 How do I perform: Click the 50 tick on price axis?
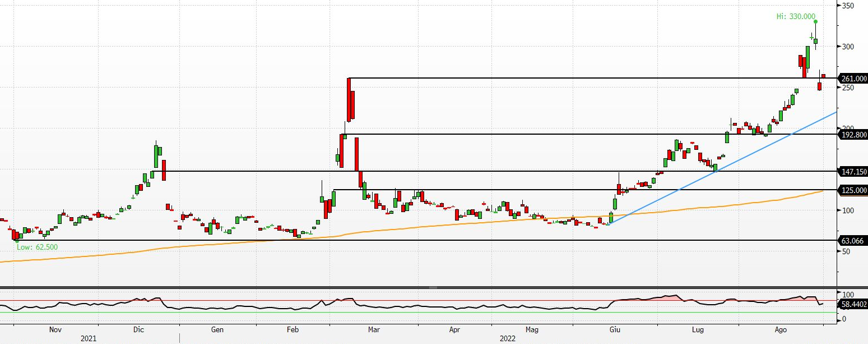click(x=845, y=251)
